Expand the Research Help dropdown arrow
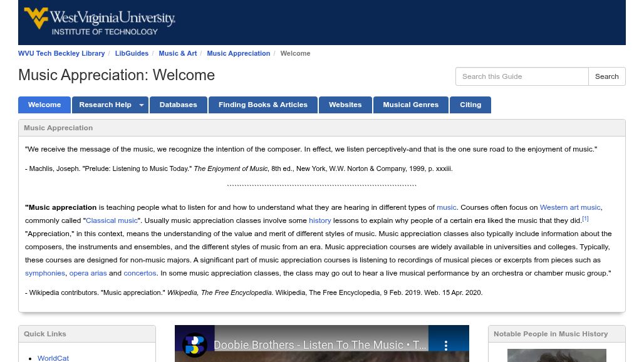Viewport: 644px width, 362px height. 142,105
